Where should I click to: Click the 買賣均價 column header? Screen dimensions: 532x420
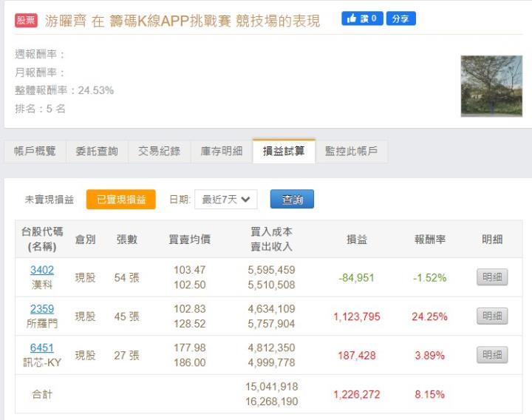coord(190,240)
